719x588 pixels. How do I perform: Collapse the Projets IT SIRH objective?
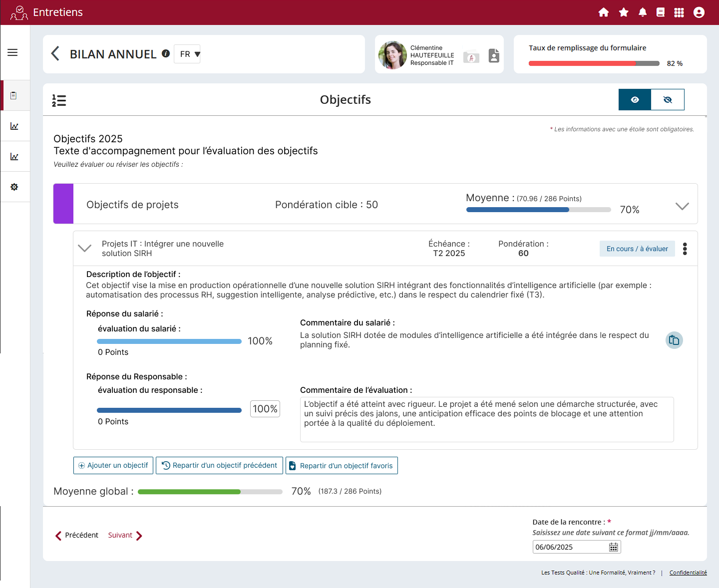pos(85,248)
